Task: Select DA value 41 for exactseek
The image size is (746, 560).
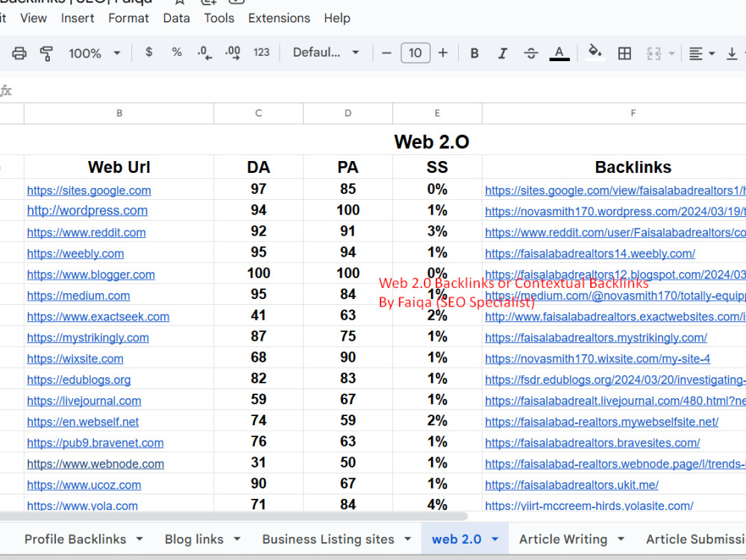Action: point(258,315)
